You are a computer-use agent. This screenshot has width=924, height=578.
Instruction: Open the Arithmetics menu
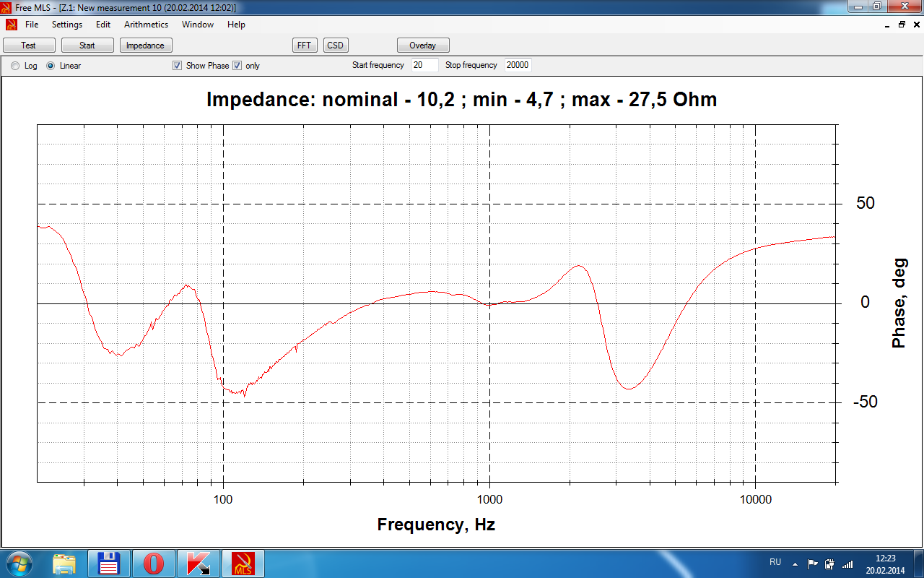pyautogui.click(x=146, y=25)
